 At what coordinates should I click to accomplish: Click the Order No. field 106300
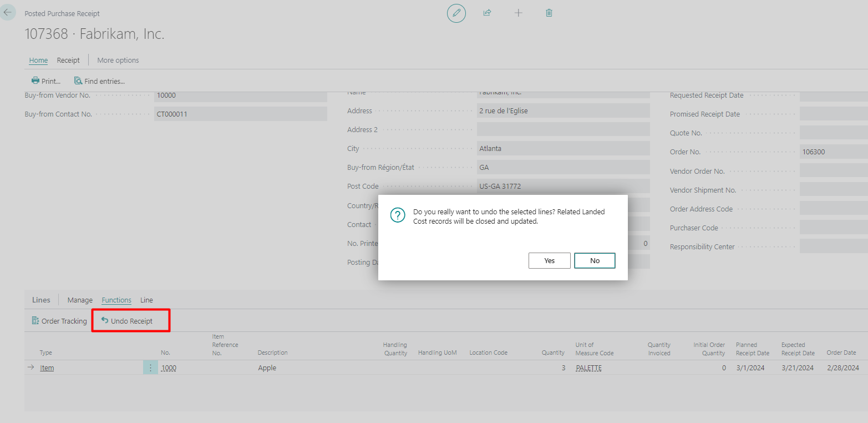832,152
